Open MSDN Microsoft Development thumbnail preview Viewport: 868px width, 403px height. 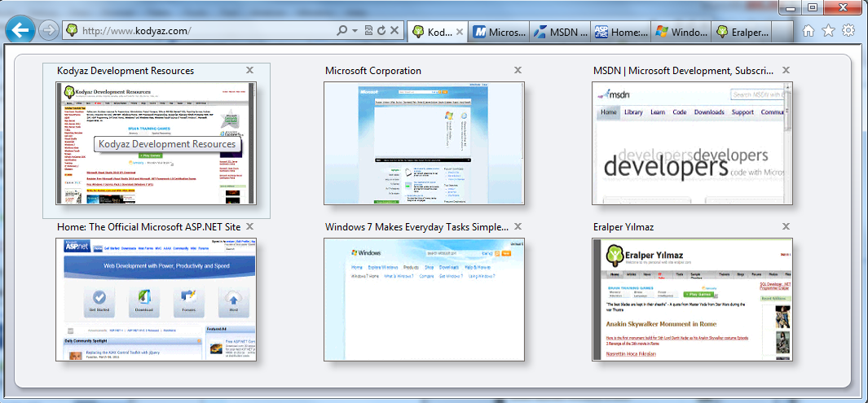click(x=692, y=143)
